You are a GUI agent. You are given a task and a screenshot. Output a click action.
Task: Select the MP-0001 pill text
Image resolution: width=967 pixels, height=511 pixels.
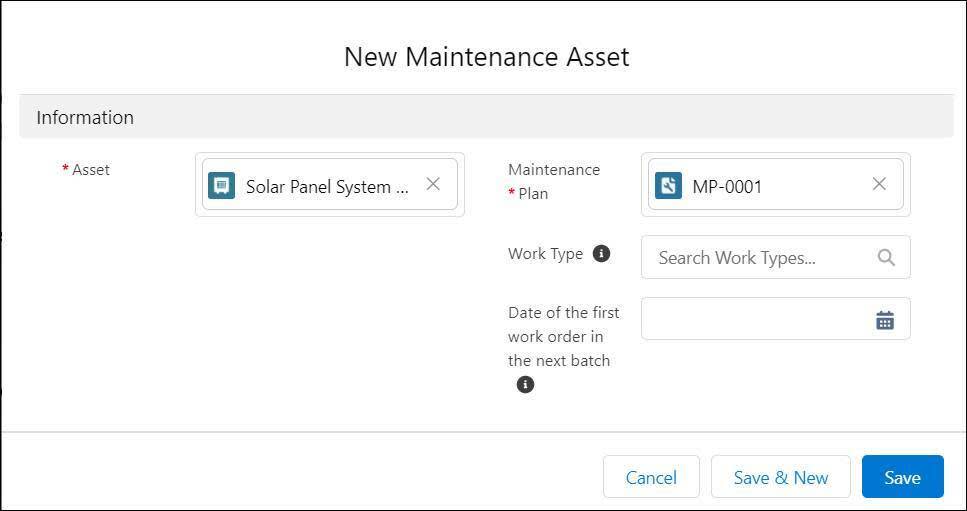727,186
